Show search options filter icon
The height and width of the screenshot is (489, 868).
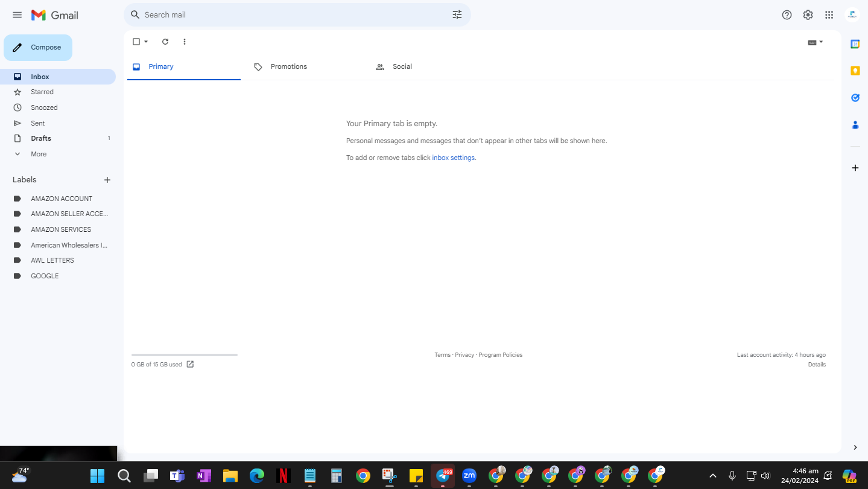coord(457,14)
